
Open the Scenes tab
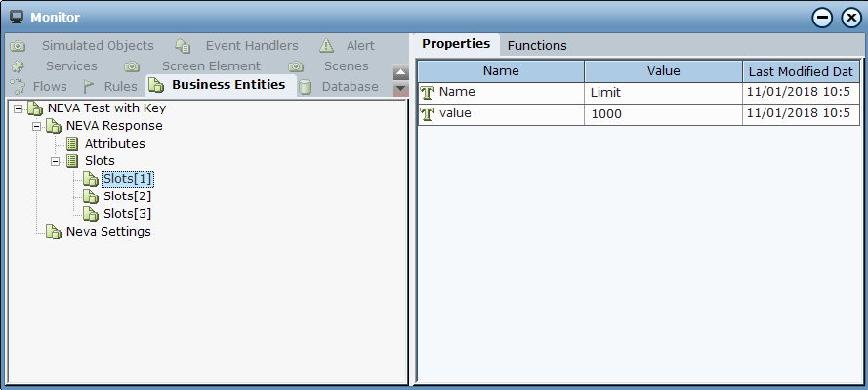pyautogui.click(x=347, y=66)
